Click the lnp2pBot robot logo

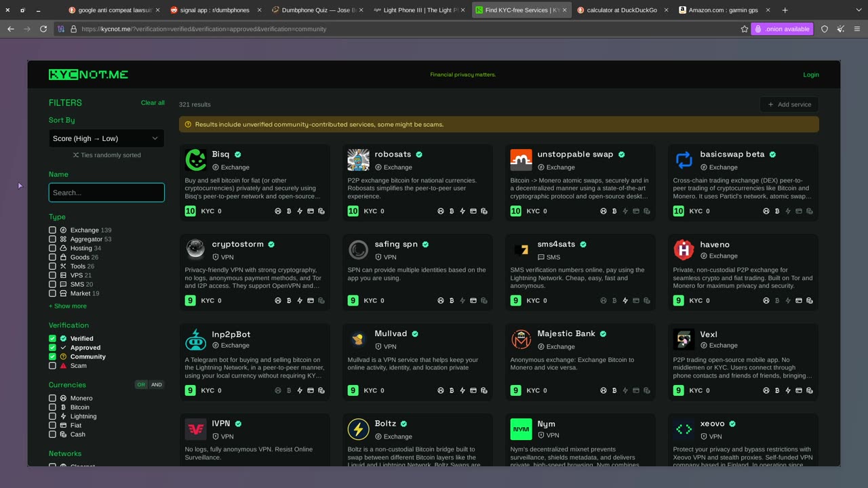tap(195, 340)
